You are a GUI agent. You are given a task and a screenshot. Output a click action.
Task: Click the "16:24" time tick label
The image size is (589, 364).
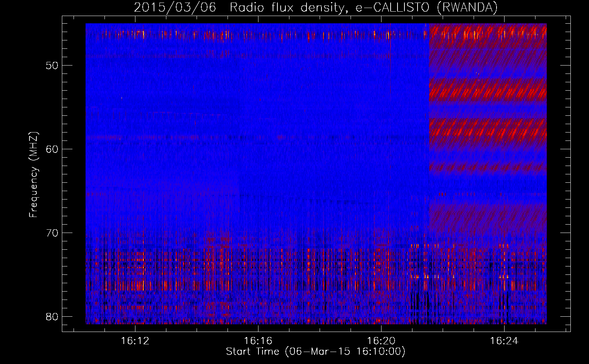(x=504, y=341)
